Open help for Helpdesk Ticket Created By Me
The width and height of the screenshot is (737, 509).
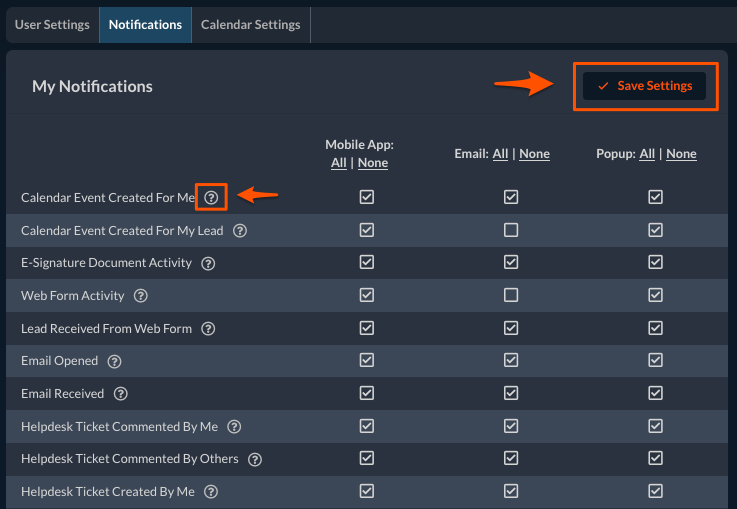click(x=211, y=492)
